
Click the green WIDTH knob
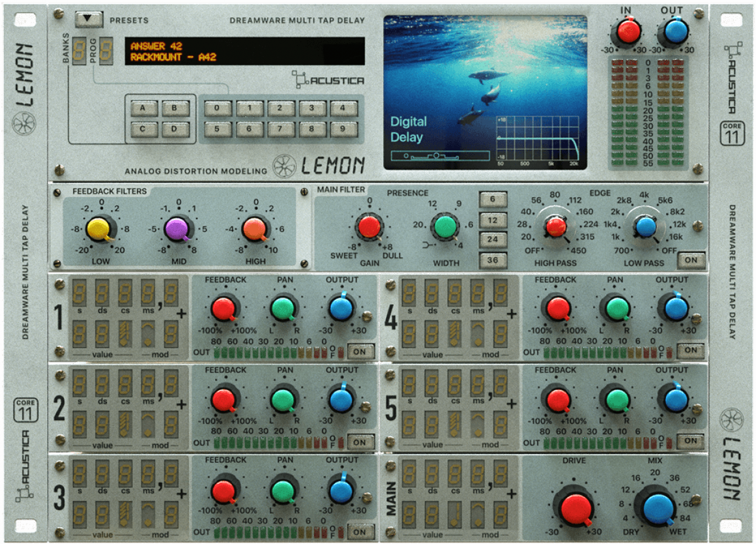coord(445,227)
